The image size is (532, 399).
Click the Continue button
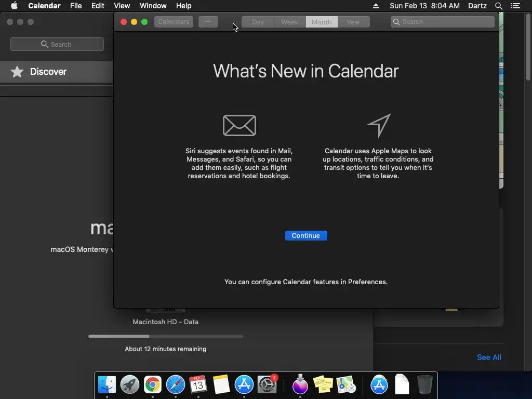point(306,235)
